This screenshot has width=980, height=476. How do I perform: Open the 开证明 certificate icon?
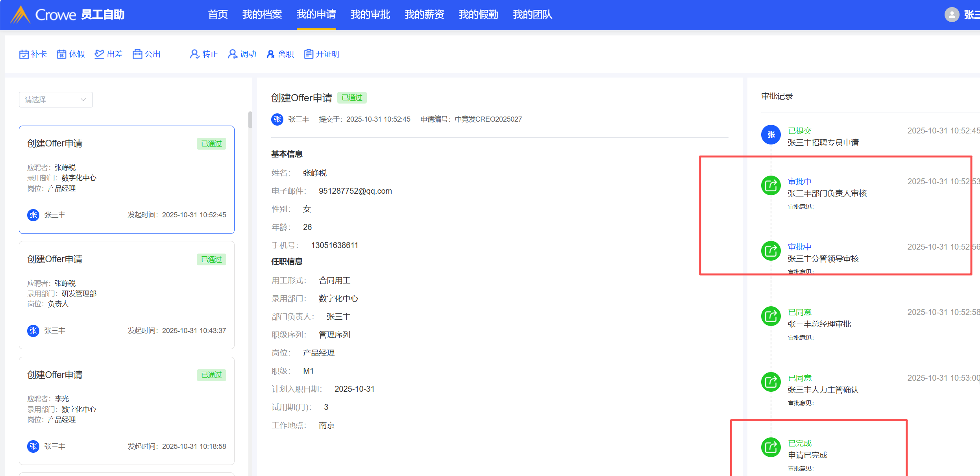(x=309, y=54)
